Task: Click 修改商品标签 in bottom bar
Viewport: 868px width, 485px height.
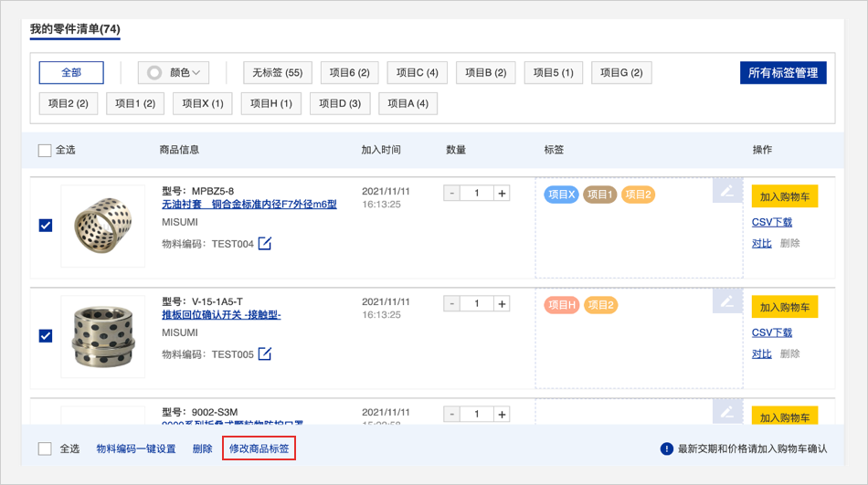Action: pos(259,449)
